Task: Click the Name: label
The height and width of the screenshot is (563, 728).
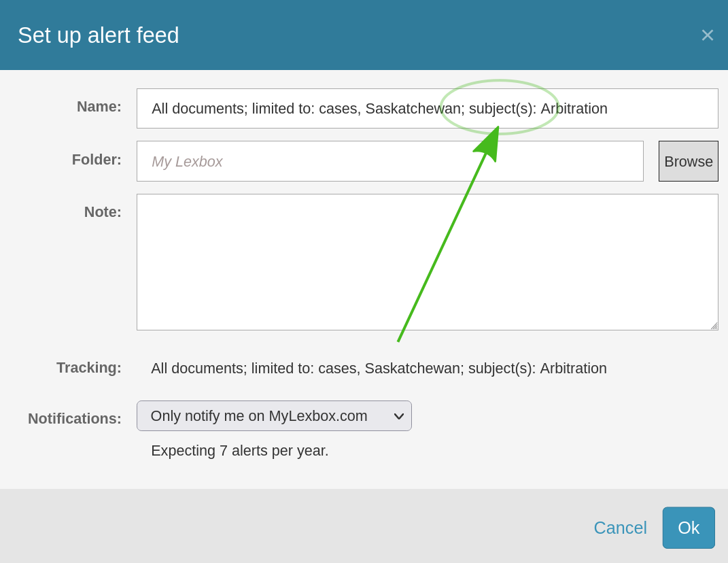Action: (99, 107)
